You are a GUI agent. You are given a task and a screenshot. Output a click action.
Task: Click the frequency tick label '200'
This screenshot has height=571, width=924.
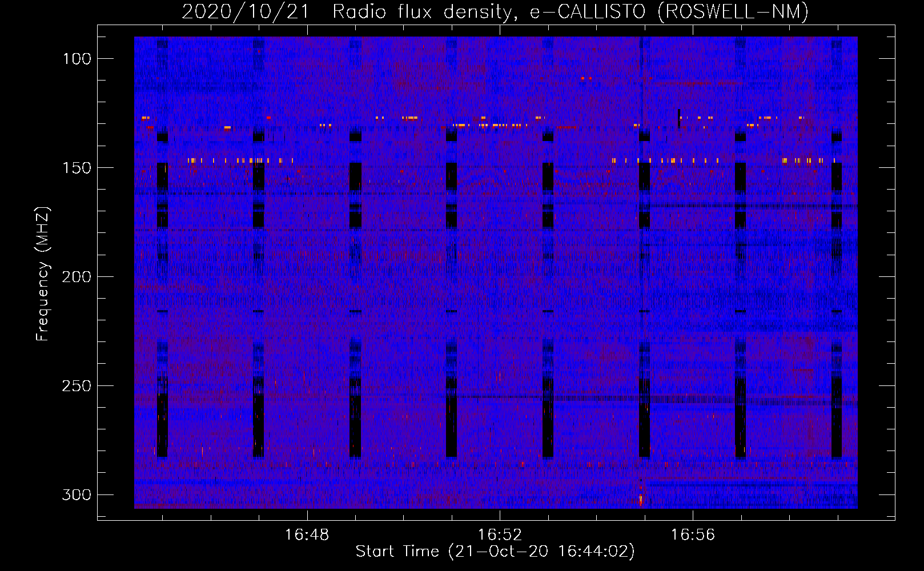tap(76, 277)
